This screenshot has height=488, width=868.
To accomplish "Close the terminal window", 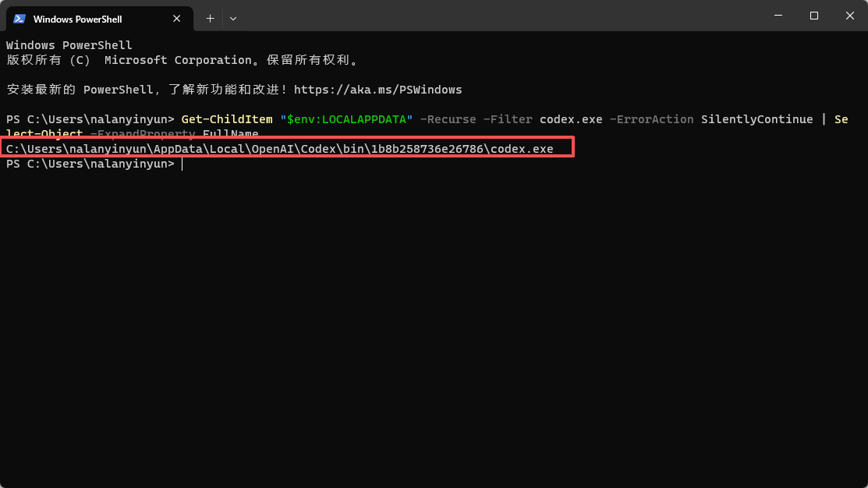I will (x=850, y=16).
